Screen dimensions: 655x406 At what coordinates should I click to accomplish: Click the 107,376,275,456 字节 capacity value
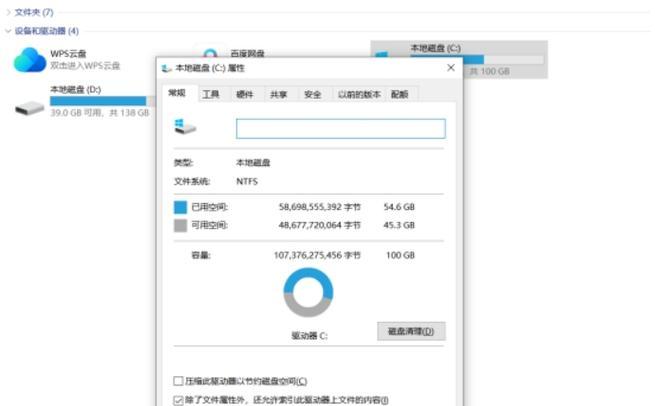point(317,255)
